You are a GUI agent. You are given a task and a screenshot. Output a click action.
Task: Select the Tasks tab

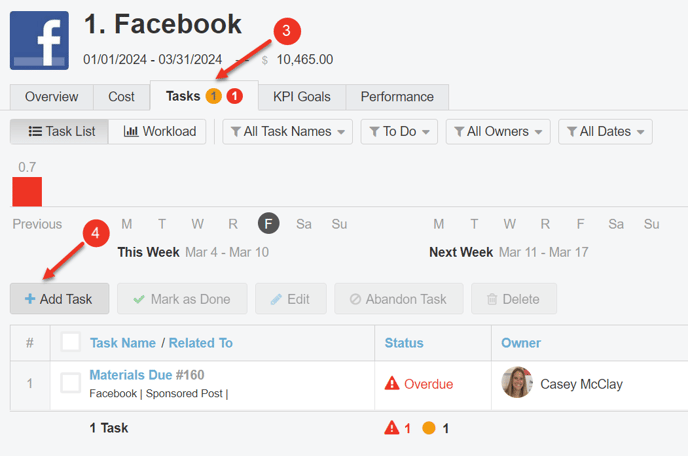[204, 96]
